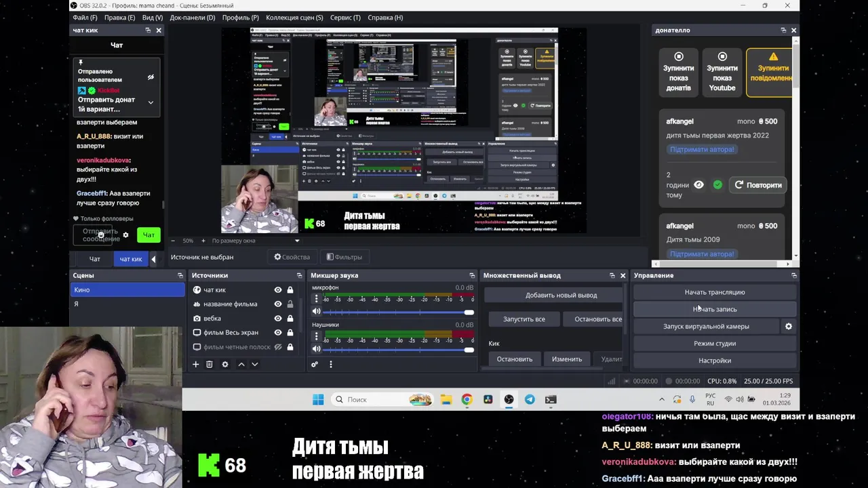Move the source up with the up arrow
Image resolution: width=868 pixels, height=488 pixels.
coord(241,364)
